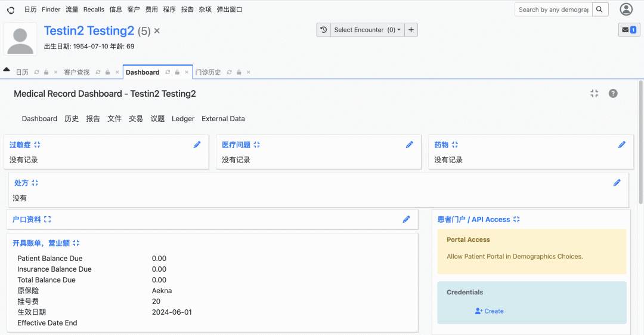Image resolution: width=644 pixels, height=335 pixels.
Task: Click the 议题 dashboard link
Action: click(x=157, y=118)
